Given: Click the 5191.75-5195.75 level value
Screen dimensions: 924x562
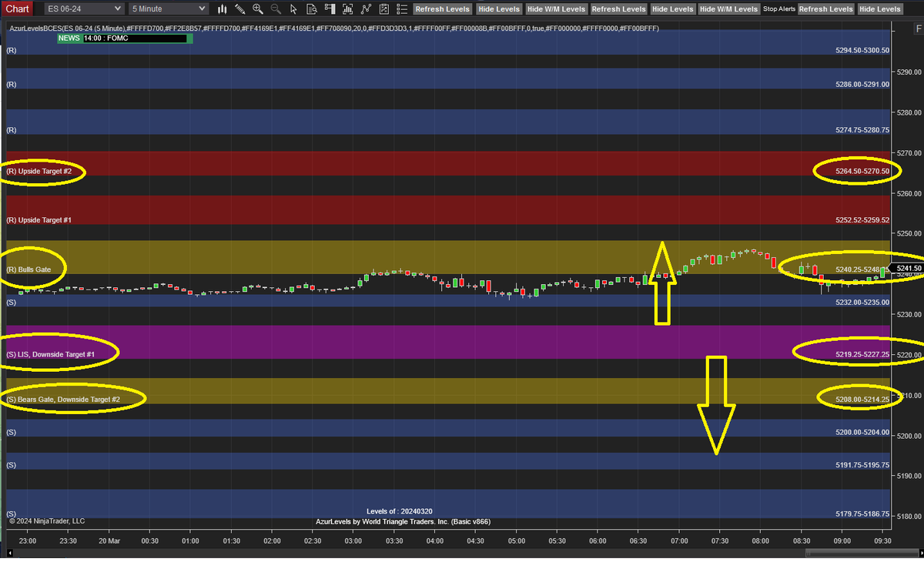Looking at the screenshot, I should point(862,466).
